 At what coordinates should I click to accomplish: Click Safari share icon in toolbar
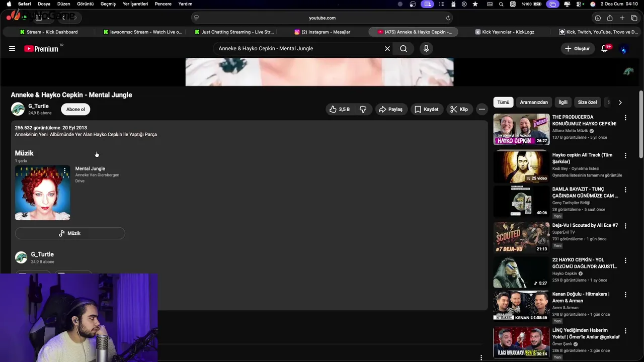(610, 18)
